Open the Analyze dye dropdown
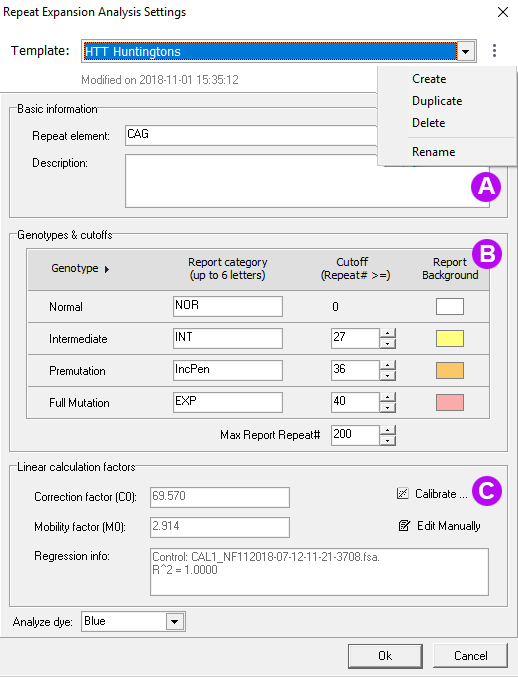 click(x=175, y=622)
